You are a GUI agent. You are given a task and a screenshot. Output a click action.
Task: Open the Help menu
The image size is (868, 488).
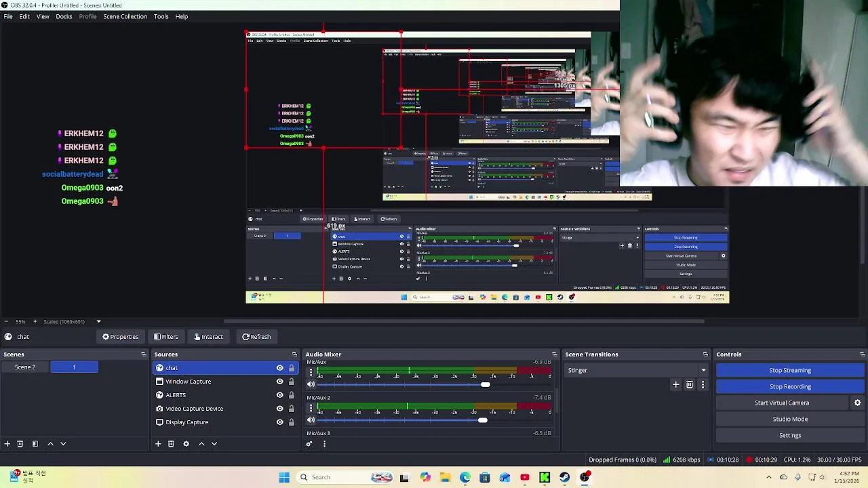(x=182, y=16)
